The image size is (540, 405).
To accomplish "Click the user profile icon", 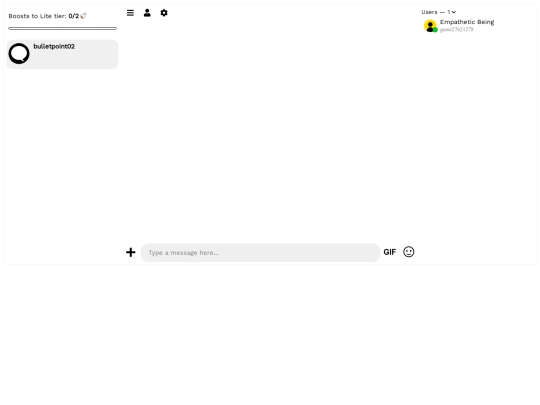I will click(147, 13).
